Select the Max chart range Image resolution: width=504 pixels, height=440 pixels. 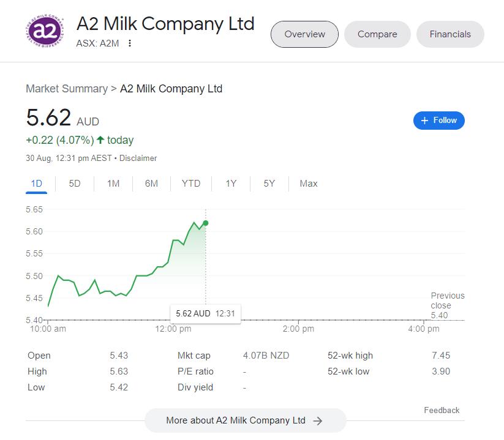coord(309,184)
